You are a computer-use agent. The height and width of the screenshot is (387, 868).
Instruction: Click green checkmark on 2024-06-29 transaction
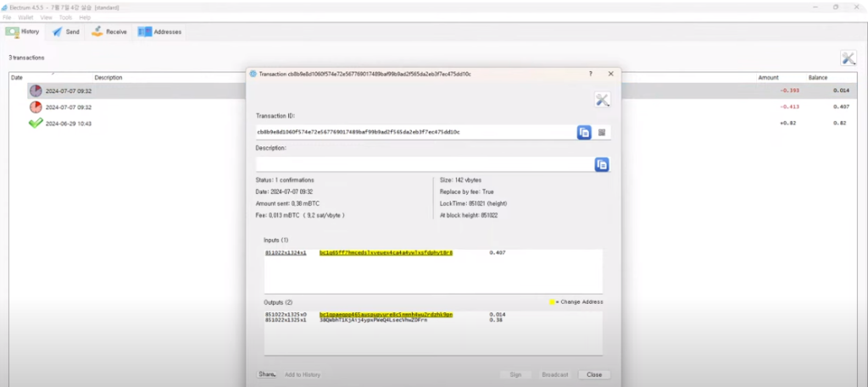click(x=36, y=123)
